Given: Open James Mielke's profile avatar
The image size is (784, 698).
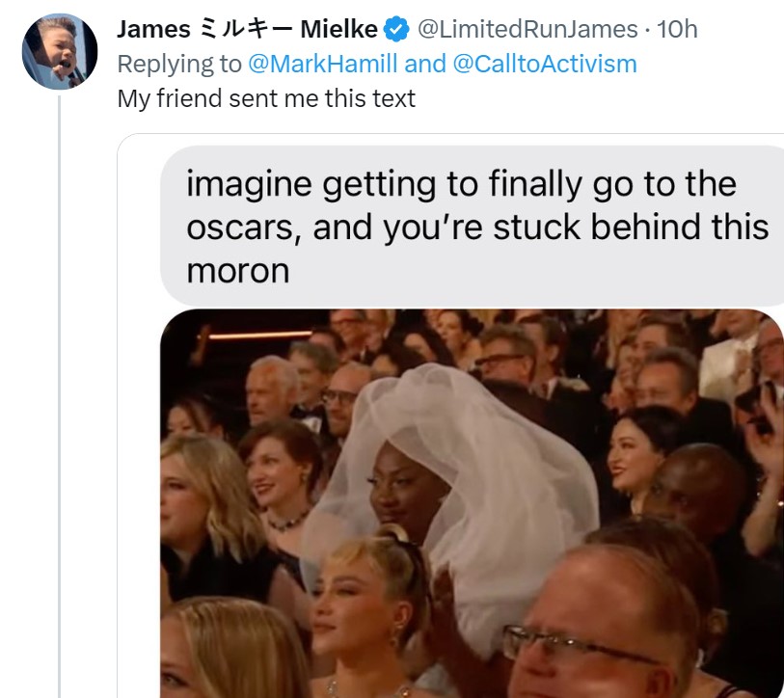Looking at the screenshot, I should 59,51.
